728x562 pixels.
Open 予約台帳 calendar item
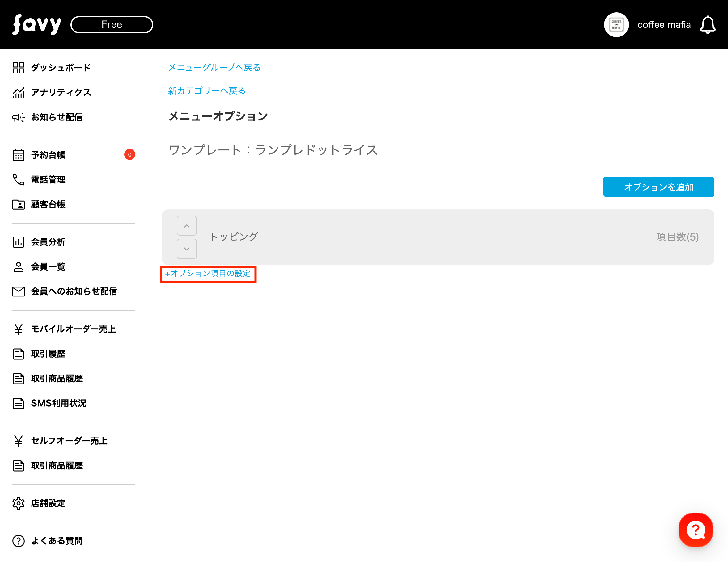coord(48,155)
